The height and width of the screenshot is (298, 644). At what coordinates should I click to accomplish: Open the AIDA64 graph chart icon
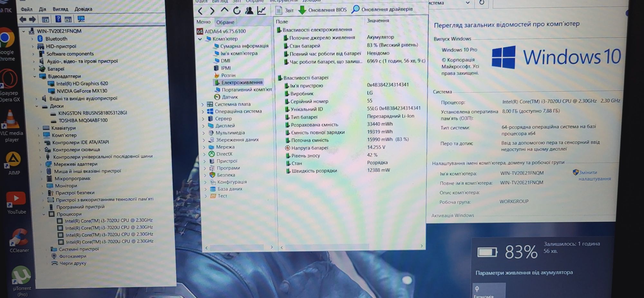coord(261,11)
